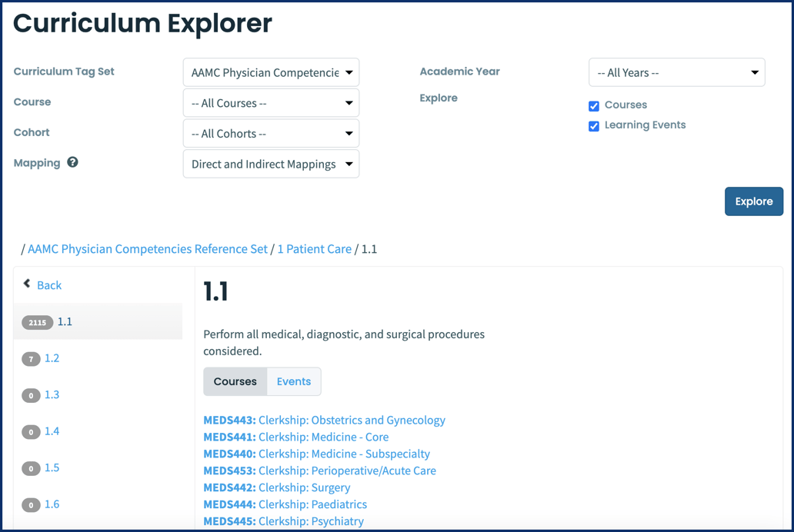Open the Academic Year dropdown
The image size is (794, 532).
(x=676, y=72)
